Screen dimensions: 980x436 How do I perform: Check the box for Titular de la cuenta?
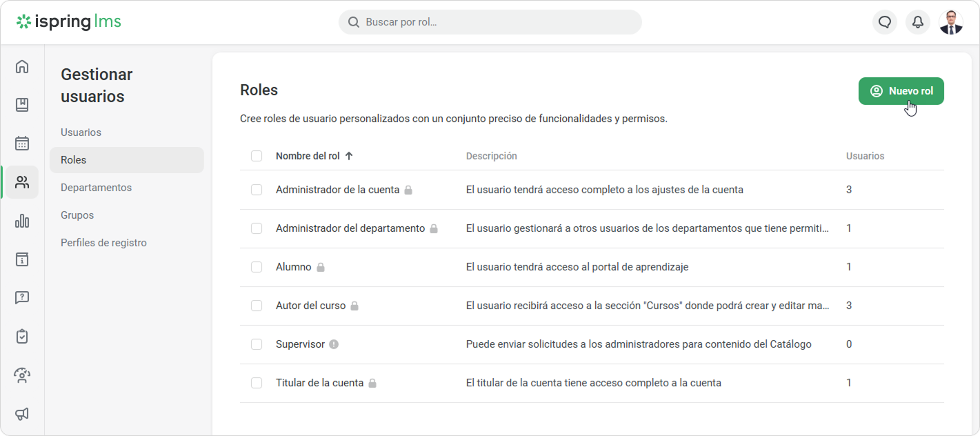pyautogui.click(x=257, y=383)
